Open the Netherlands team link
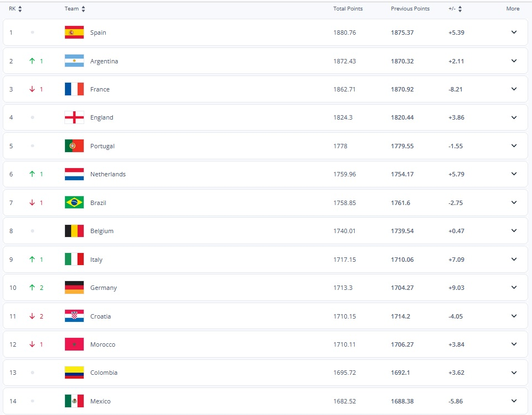The height and width of the screenshot is (415, 532). click(x=108, y=174)
